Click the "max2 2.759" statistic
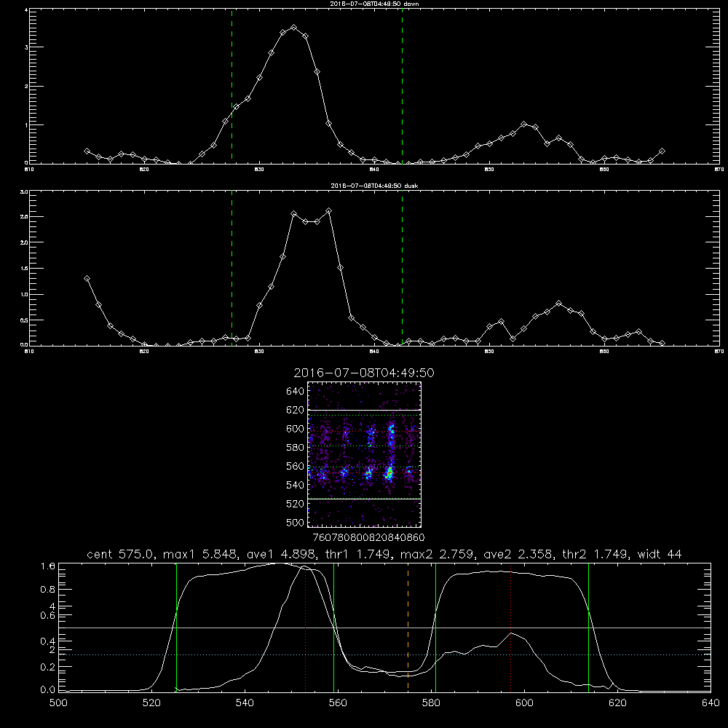This screenshot has width=728, height=728. pos(438,554)
